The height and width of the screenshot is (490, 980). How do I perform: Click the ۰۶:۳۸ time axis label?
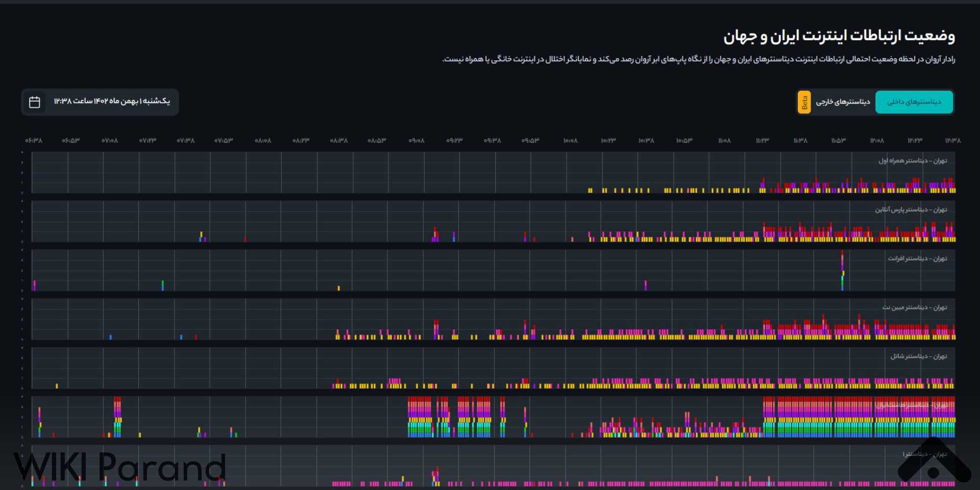pos(34,140)
